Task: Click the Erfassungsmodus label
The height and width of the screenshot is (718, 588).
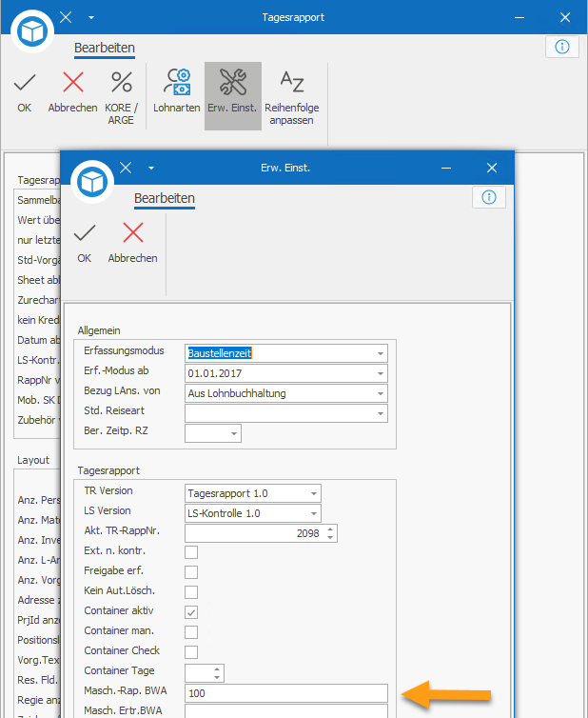Action: (x=124, y=350)
